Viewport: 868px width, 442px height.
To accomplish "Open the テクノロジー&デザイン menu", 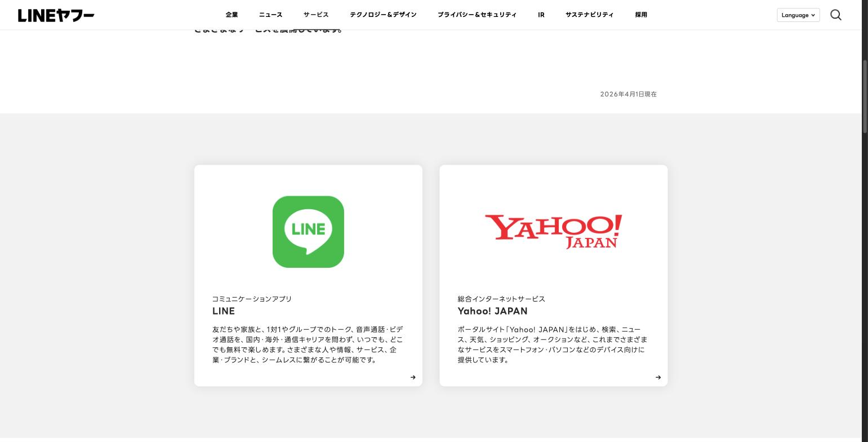I will 383,15.
